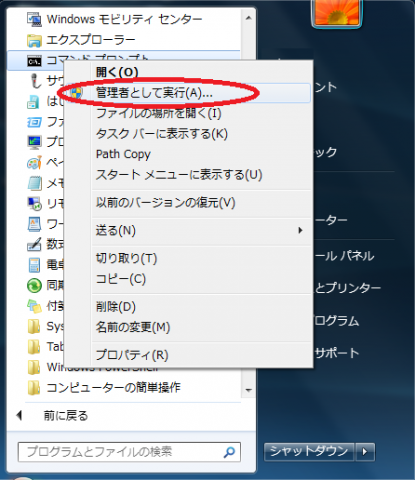This screenshot has height=480, width=415.
Task: Click the シャットダウン button
Action: (x=309, y=452)
